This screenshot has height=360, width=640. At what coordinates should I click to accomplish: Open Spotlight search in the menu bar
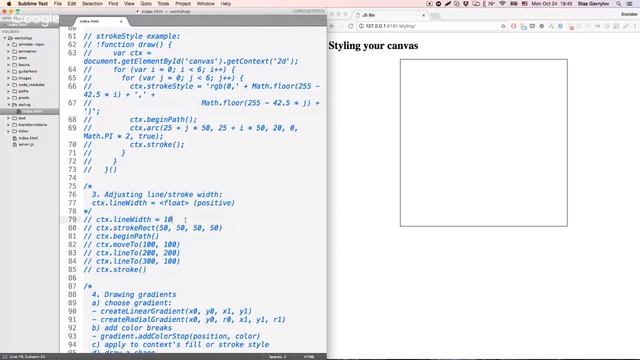[619, 4]
